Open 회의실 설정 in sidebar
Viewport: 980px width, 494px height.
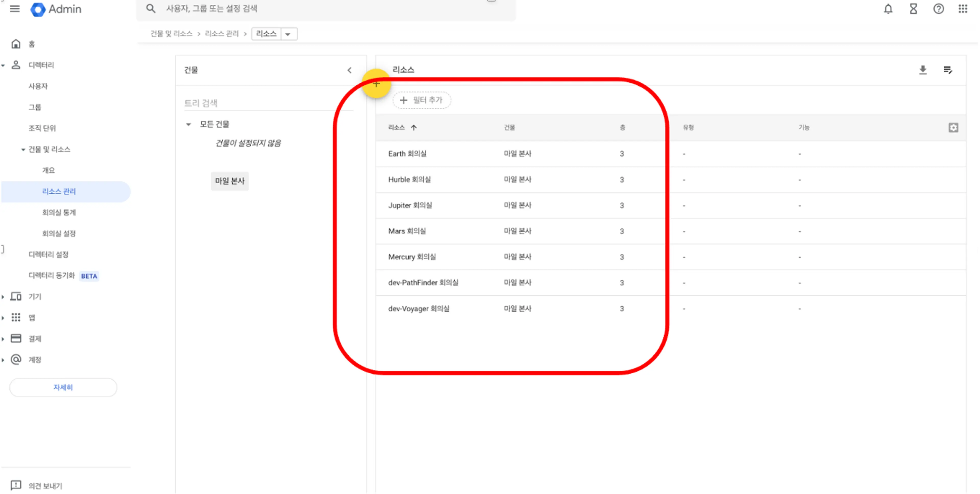click(x=59, y=234)
